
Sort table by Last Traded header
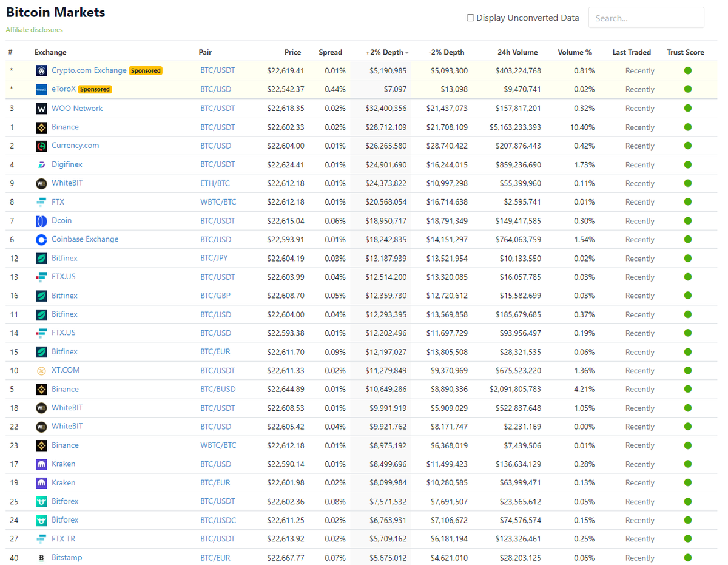632,52
